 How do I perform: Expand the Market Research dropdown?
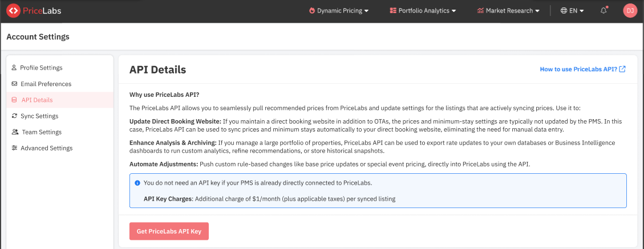click(x=508, y=11)
